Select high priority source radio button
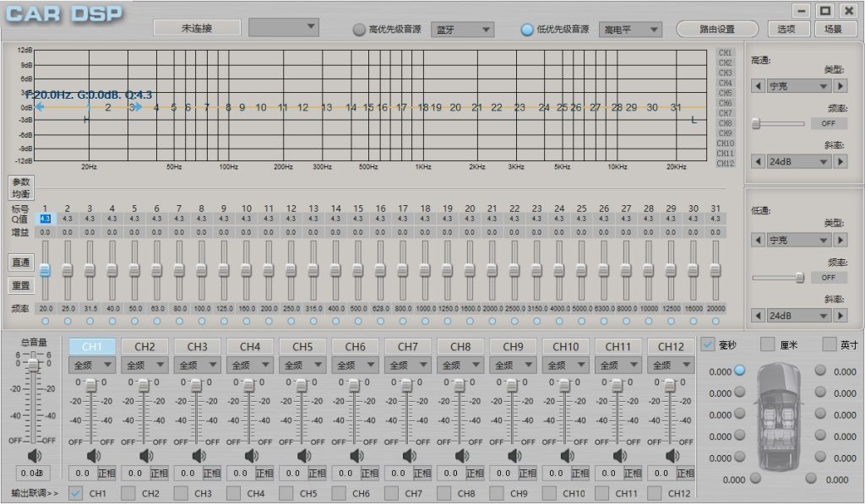The width and height of the screenshot is (865, 504). (x=359, y=30)
